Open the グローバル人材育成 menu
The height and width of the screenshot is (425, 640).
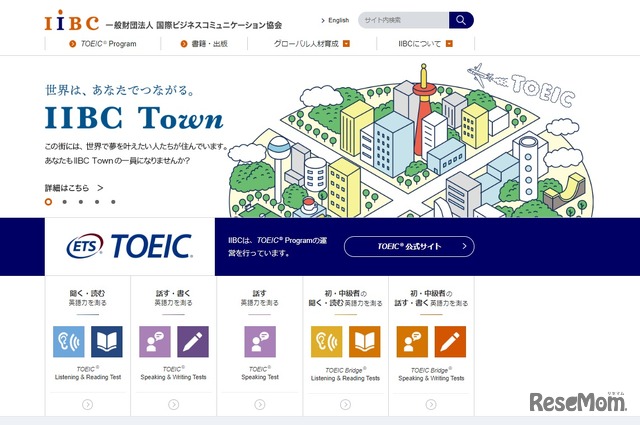point(312,44)
